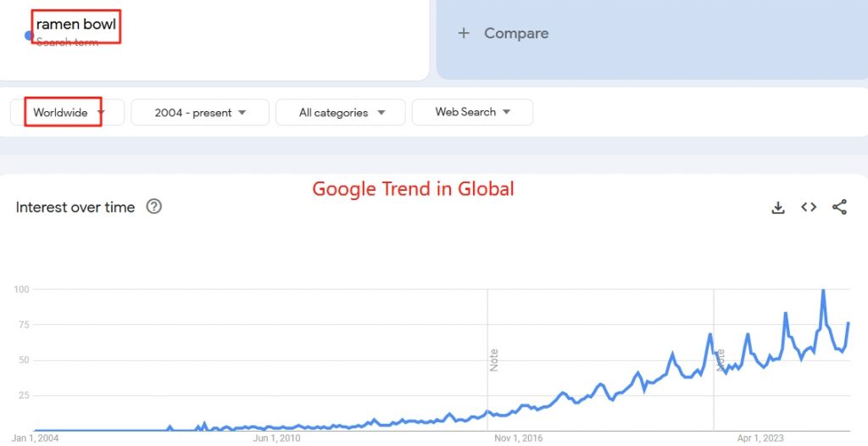
Task: Click the Apr 1, 2023 axis label
Action: coord(760,438)
